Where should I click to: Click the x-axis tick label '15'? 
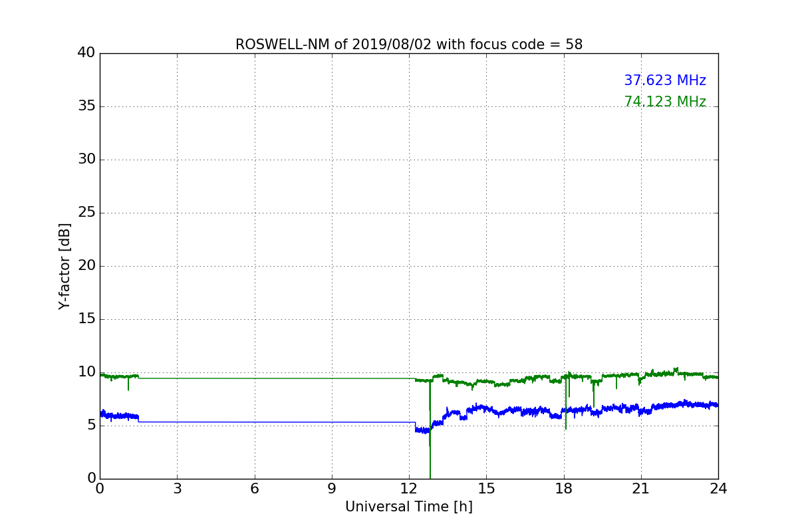click(x=486, y=489)
